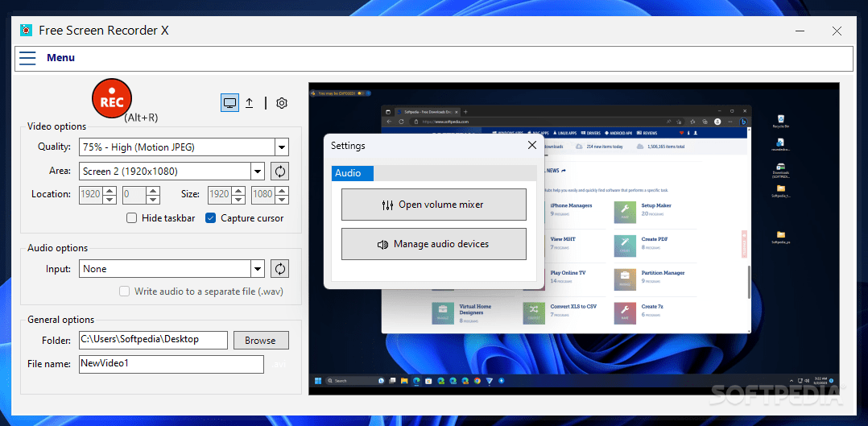This screenshot has width=868, height=426.
Task: Select the Audio tab in Settings
Action: pyautogui.click(x=353, y=173)
